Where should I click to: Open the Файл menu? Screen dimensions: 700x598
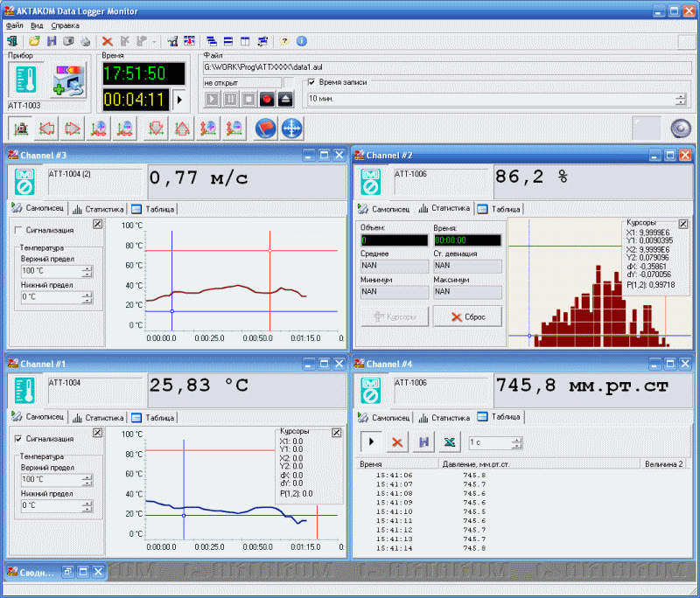[x=14, y=25]
